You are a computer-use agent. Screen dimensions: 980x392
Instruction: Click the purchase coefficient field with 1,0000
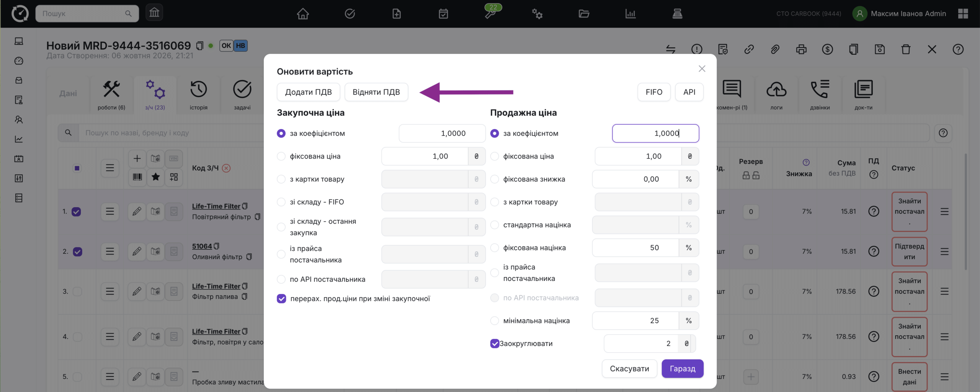(x=442, y=133)
